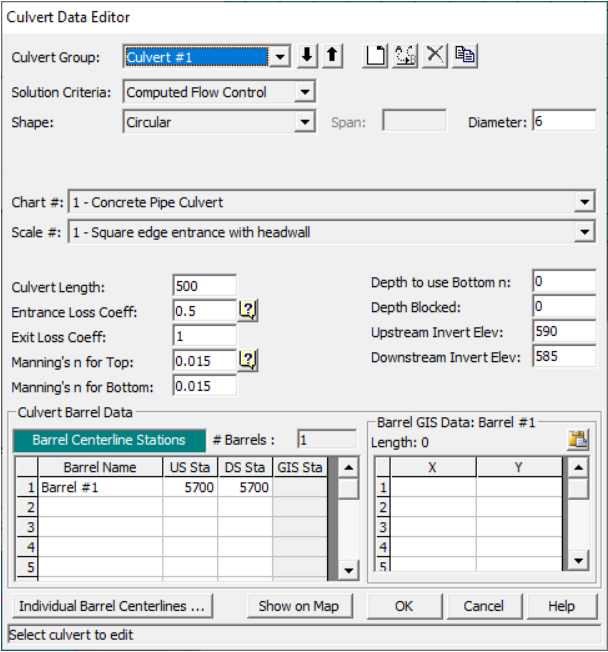Move culvert group down with arrow icon
Viewport: 608px width, 652px height.
(x=308, y=57)
